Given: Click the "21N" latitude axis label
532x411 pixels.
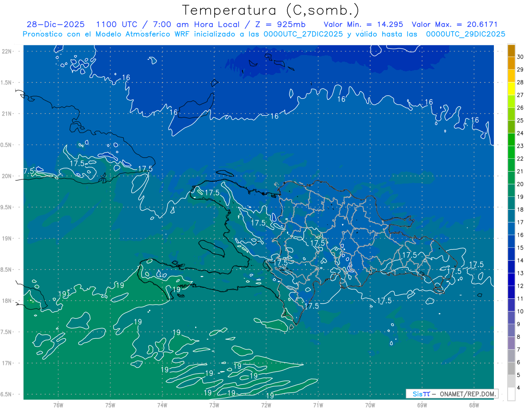Looking at the screenshot, I should (x=8, y=114).
